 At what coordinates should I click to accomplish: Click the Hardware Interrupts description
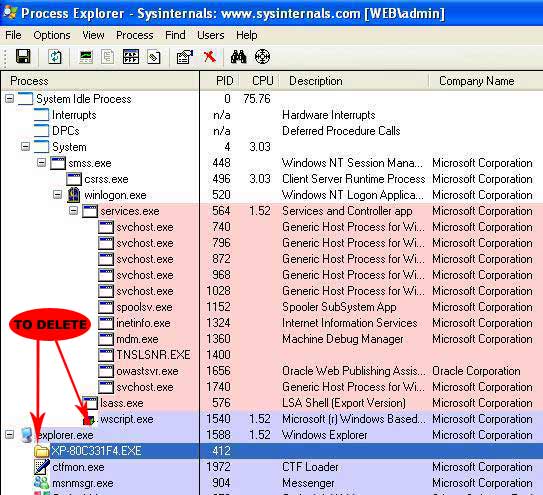coord(329,115)
